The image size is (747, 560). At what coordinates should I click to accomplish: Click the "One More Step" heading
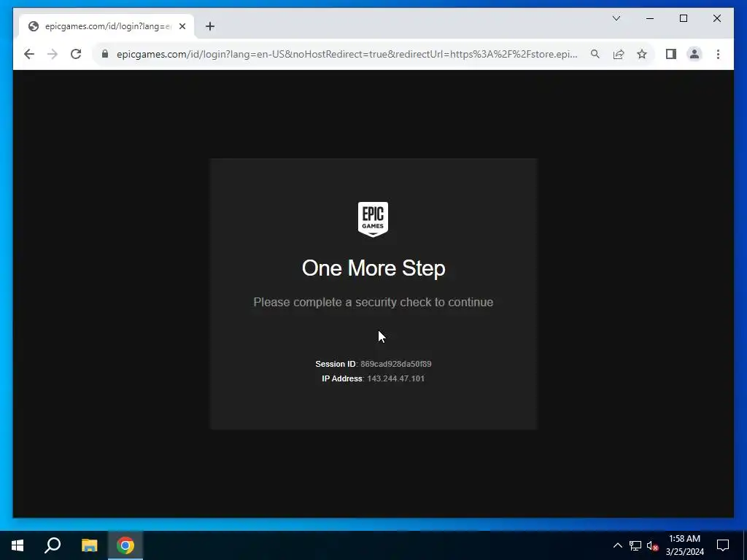[373, 268]
